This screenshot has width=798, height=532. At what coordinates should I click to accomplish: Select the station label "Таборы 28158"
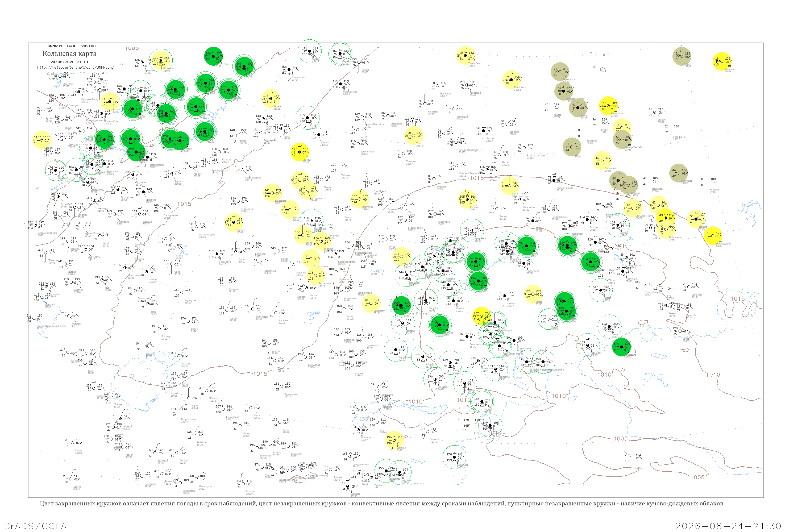[306, 161]
